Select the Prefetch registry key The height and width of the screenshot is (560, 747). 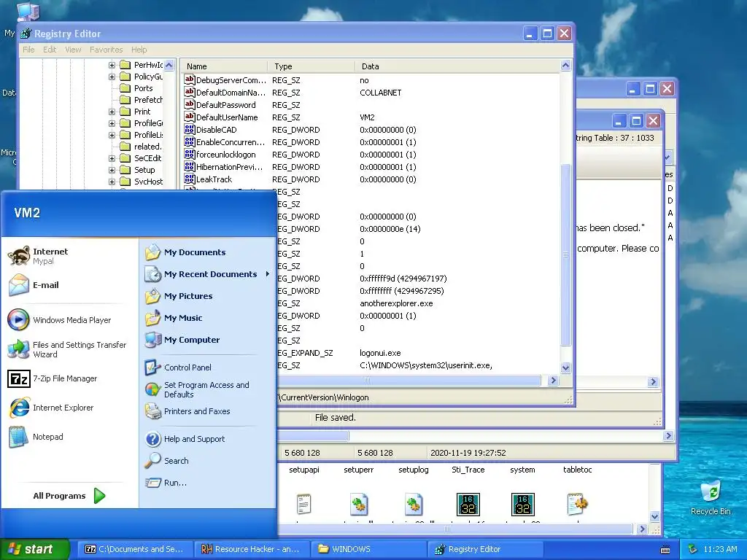coord(148,99)
